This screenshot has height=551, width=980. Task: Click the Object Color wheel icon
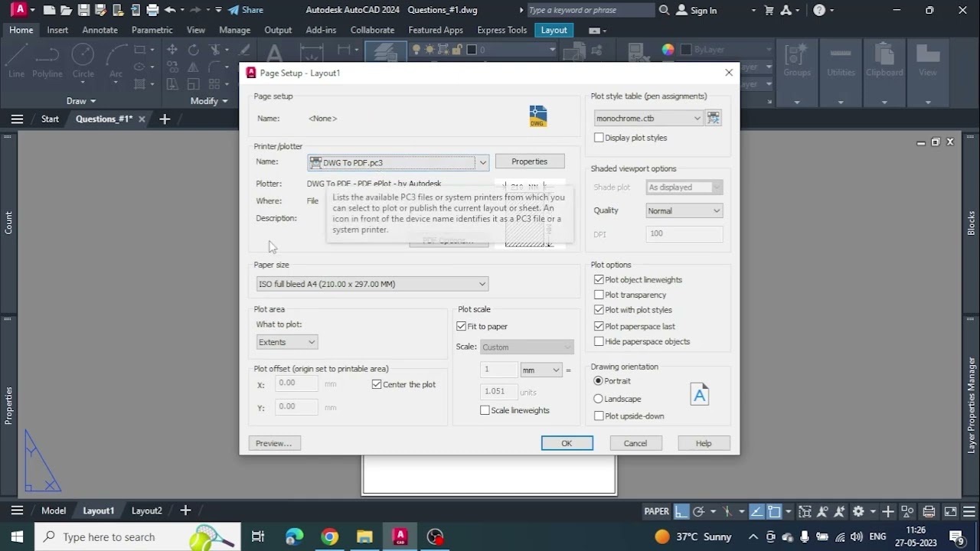point(668,50)
